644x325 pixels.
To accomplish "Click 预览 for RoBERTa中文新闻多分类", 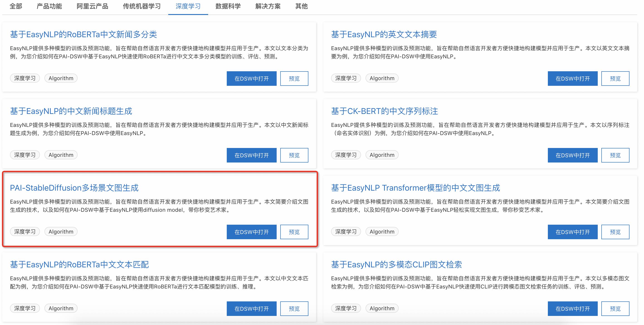I will point(294,79).
